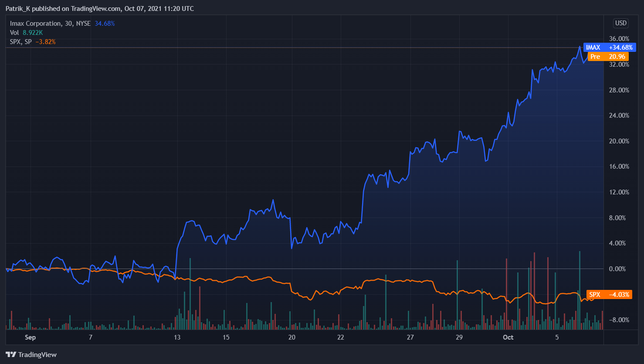
Task: Select the Vol 8.922K indicator legend
Action: point(26,33)
